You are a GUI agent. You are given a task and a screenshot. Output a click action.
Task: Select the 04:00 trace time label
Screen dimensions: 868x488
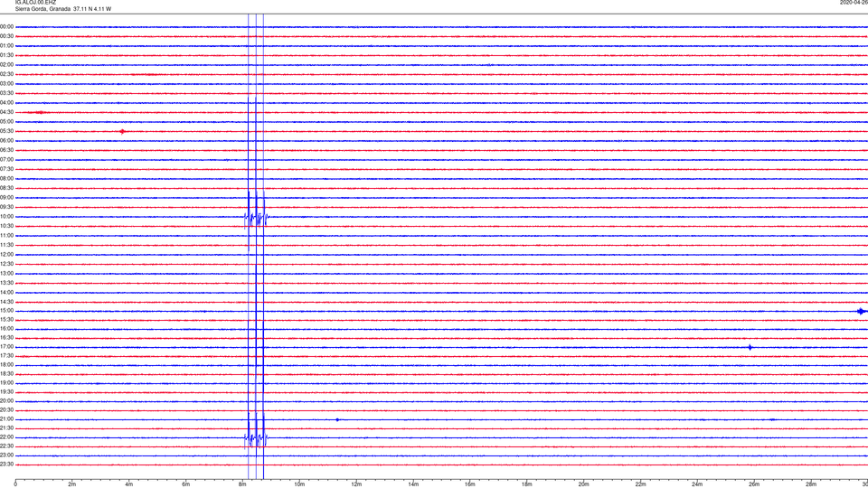6,103
